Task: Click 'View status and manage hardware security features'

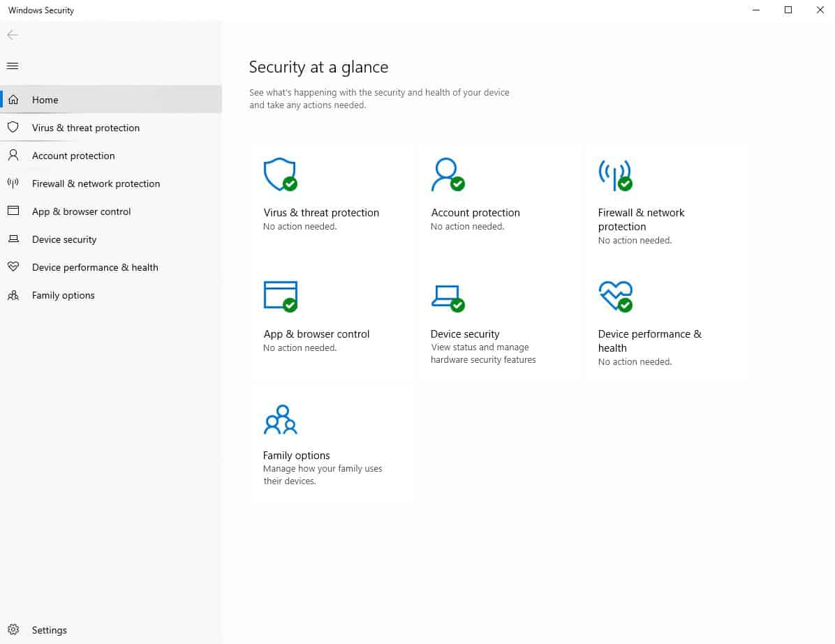Action: tap(483, 354)
